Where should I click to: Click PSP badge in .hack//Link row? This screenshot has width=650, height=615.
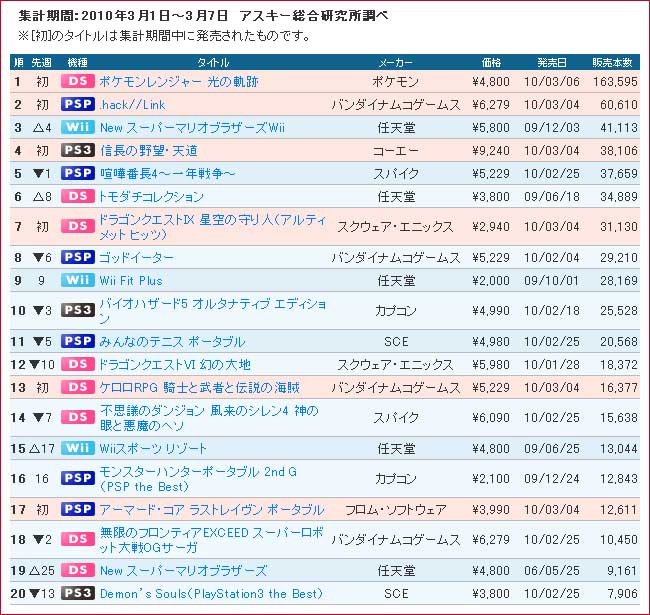pyautogui.click(x=78, y=104)
